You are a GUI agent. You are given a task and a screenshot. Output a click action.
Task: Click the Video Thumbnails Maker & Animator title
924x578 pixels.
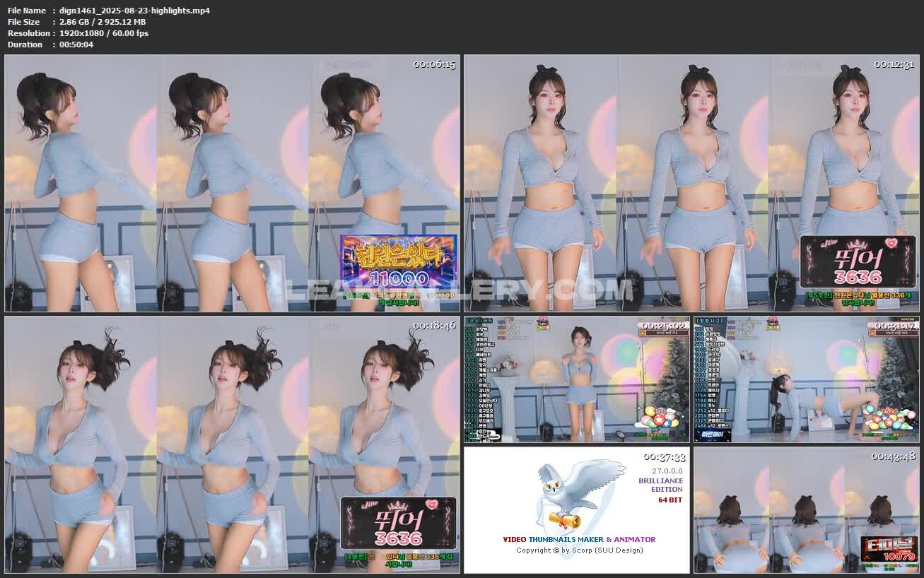pos(579,539)
